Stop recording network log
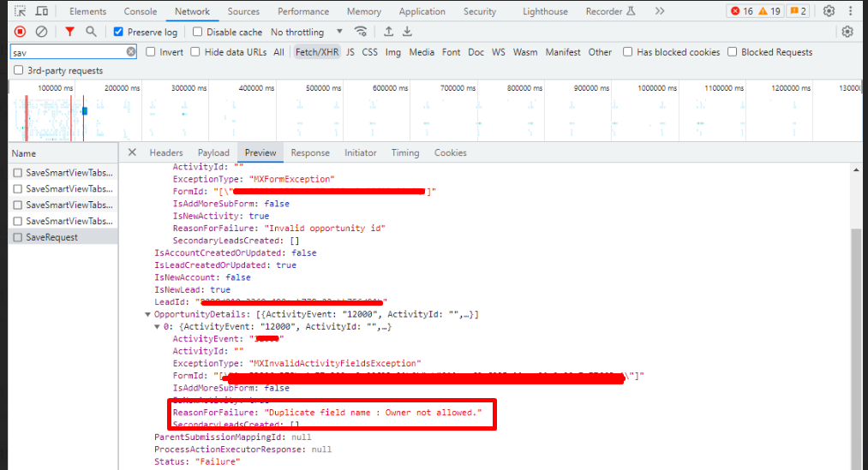 click(x=20, y=32)
